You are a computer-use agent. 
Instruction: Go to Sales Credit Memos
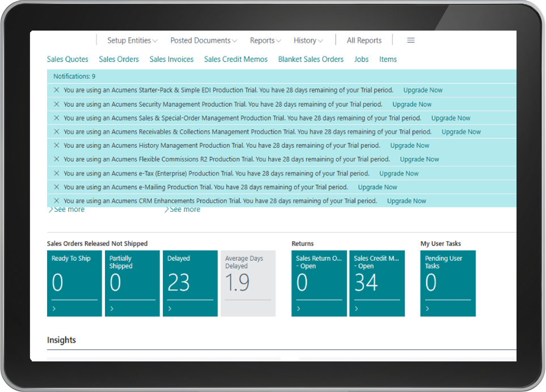[x=236, y=59]
